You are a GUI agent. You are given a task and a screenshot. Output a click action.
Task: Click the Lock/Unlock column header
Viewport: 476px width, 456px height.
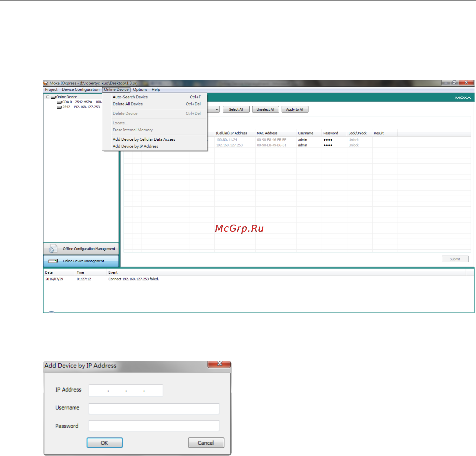(360, 133)
